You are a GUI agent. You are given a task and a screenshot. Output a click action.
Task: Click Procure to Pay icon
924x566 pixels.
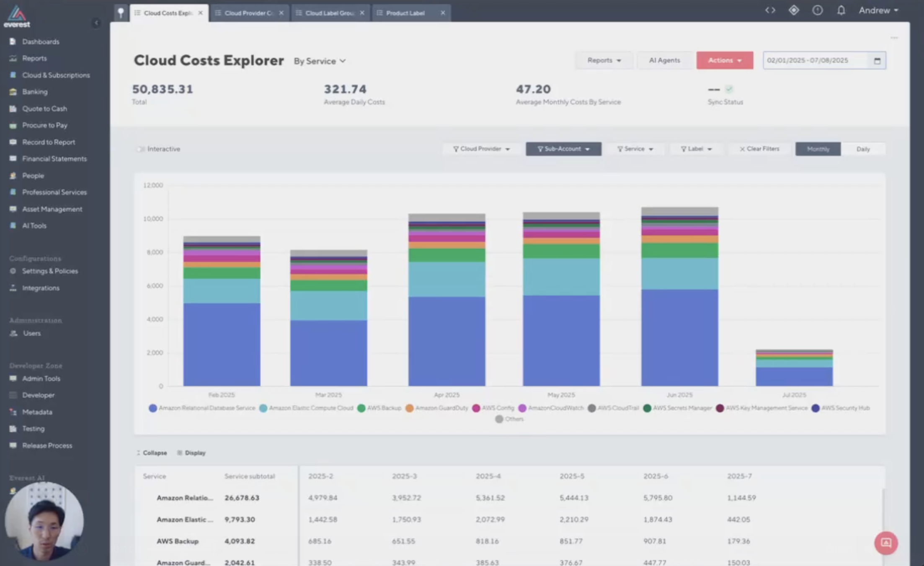click(13, 125)
